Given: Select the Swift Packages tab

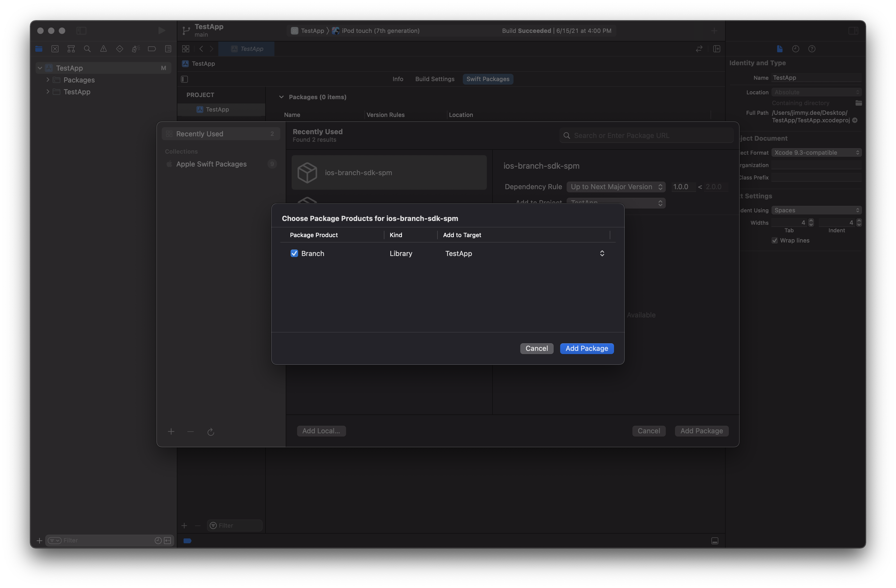Looking at the screenshot, I should coord(488,79).
